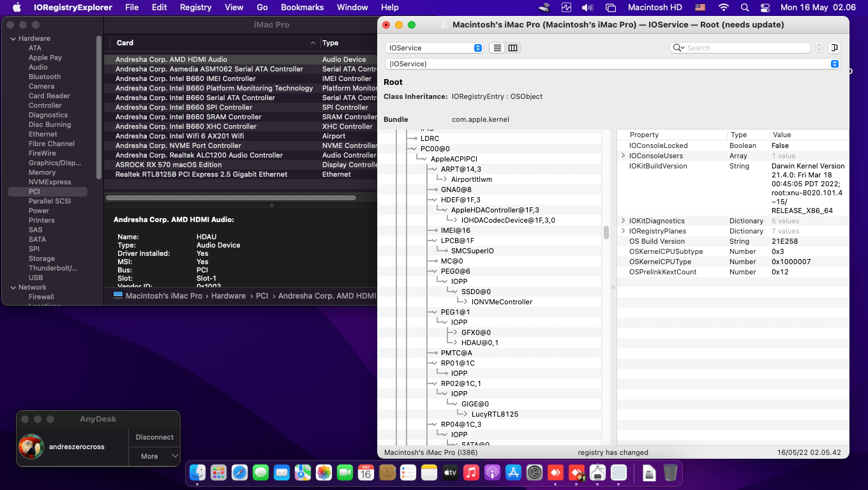The image size is (868, 490).
Task: Select NVMExpress in the Hardware sidebar
Action: [x=49, y=182]
